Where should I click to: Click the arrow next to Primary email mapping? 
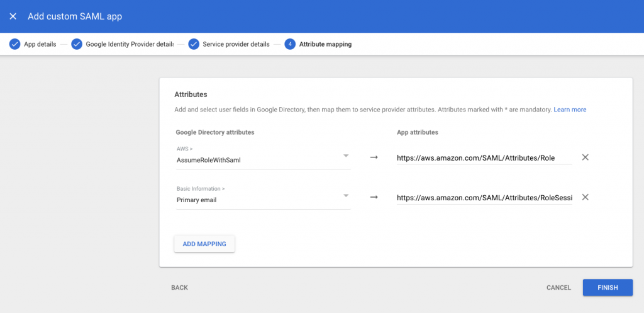pyautogui.click(x=374, y=197)
